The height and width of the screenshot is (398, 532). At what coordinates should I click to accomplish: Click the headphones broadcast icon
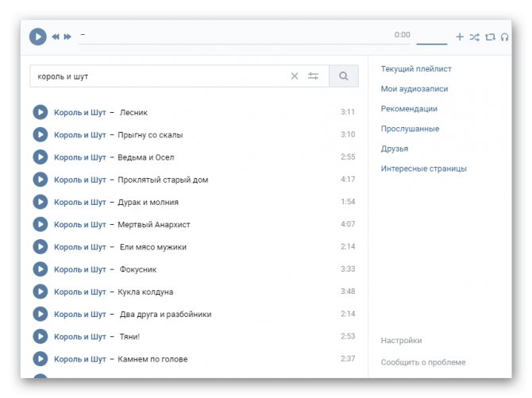coord(504,37)
